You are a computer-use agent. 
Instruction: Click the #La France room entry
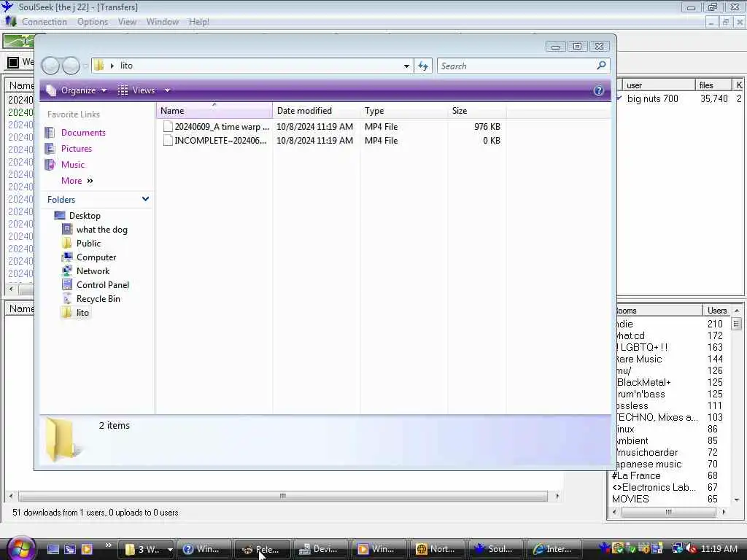point(636,475)
